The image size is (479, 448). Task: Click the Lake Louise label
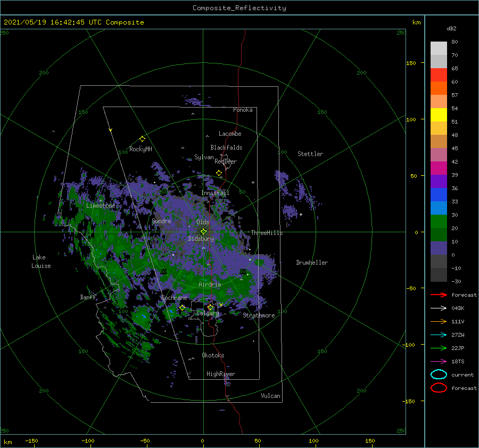[x=41, y=262]
